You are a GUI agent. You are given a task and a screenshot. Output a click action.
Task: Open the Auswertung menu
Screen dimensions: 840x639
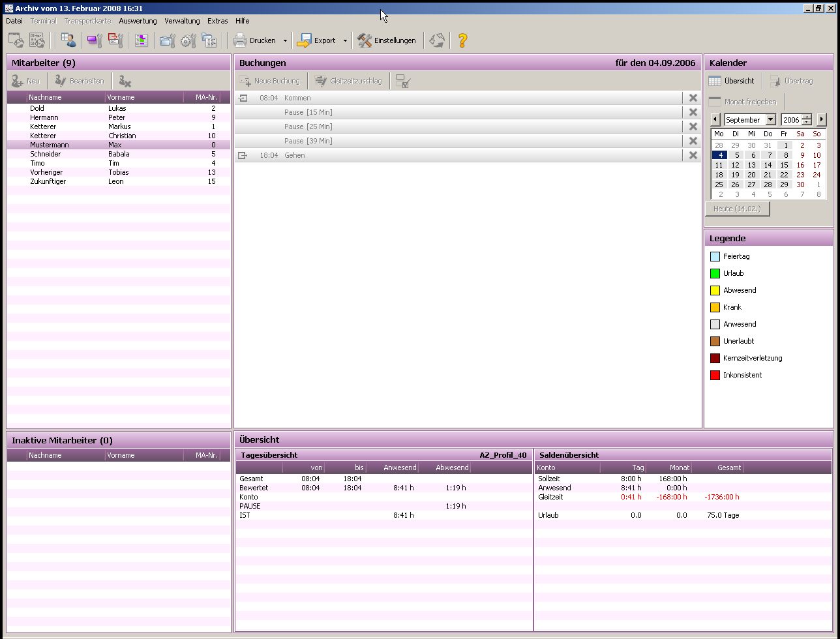pos(138,21)
